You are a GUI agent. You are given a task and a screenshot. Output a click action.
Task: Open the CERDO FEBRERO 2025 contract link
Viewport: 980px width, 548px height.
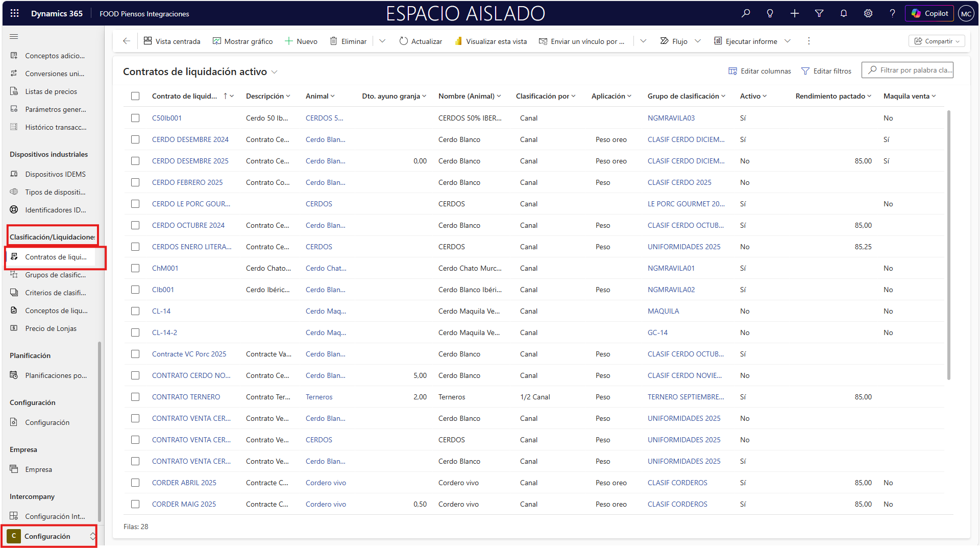[x=187, y=182]
